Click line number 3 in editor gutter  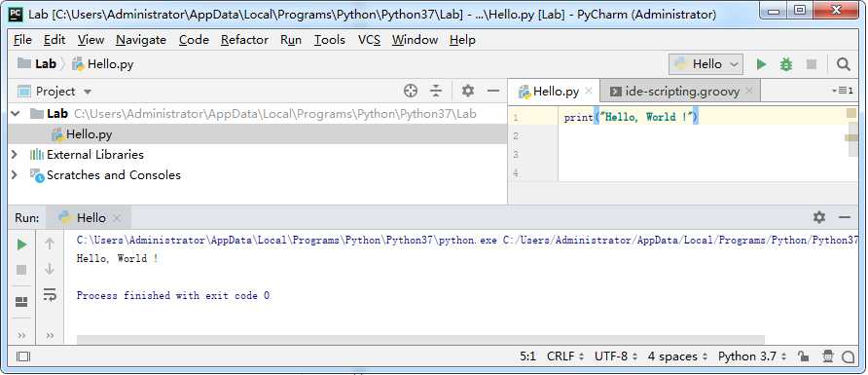pos(516,155)
